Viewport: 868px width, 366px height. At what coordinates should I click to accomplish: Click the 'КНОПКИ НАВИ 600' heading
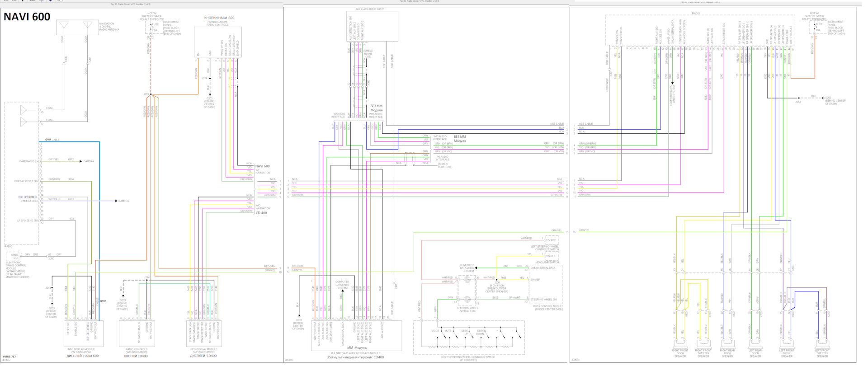coord(219,18)
